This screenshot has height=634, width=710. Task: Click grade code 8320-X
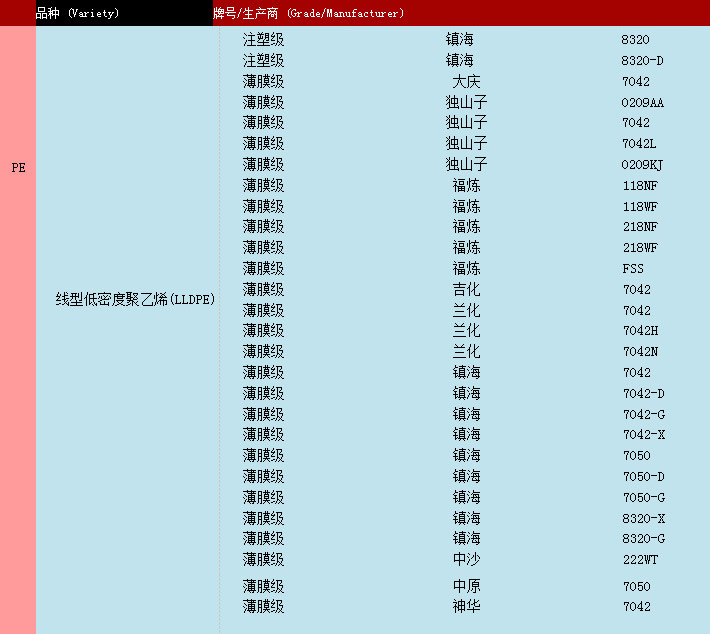pos(643,519)
